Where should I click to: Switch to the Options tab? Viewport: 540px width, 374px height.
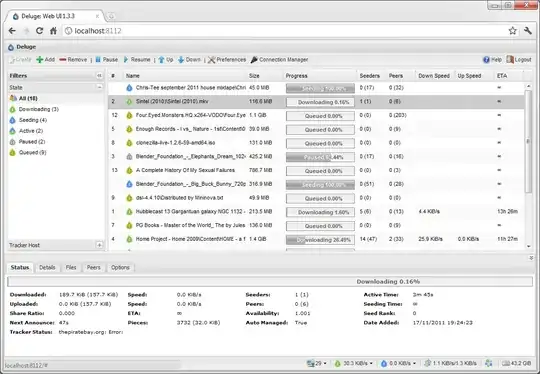tap(120, 268)
